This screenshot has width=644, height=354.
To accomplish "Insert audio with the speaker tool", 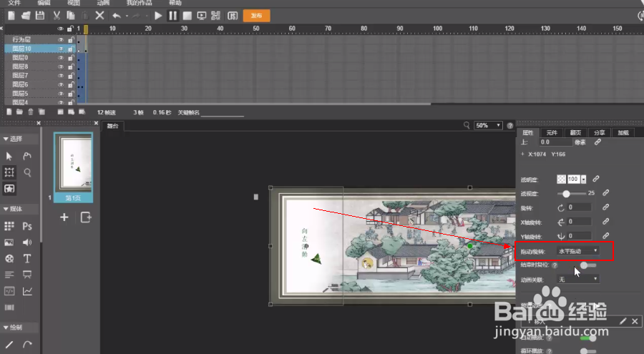I will (x=27, y=242).
